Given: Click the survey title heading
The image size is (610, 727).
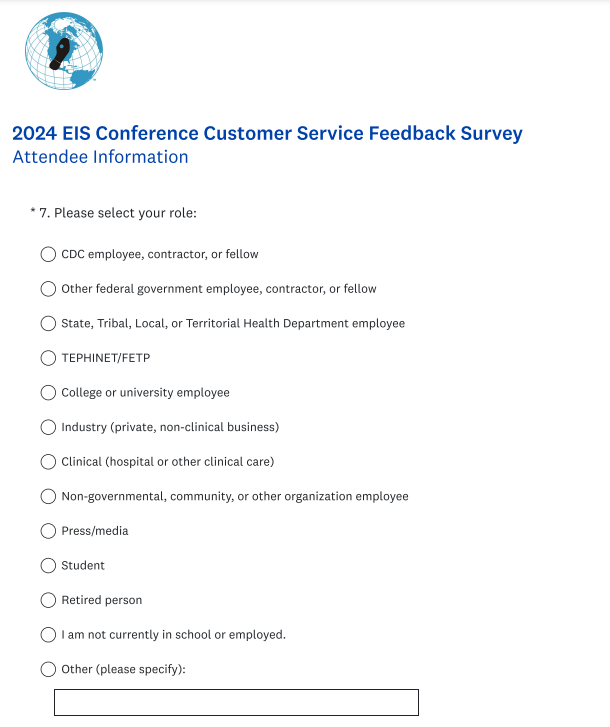Looking at the screenshot, I should [267, 133].
